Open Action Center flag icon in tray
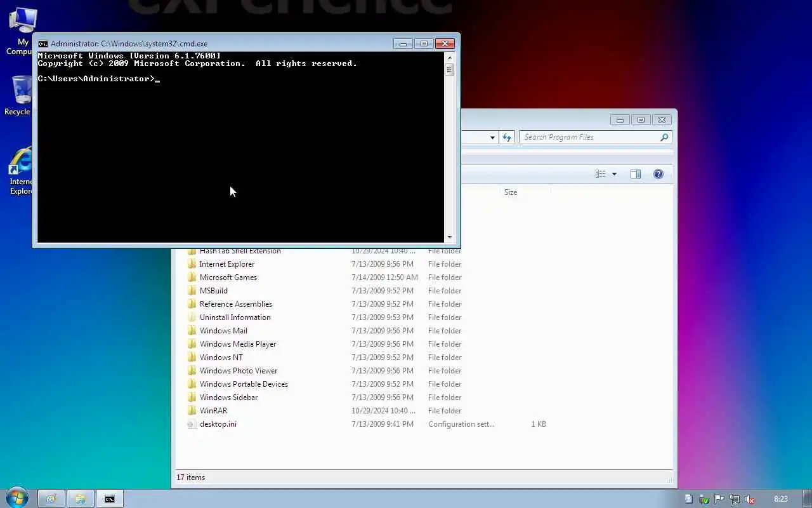Image resolution: width=812 pixels, height=508 pixels. coord(719,499)
